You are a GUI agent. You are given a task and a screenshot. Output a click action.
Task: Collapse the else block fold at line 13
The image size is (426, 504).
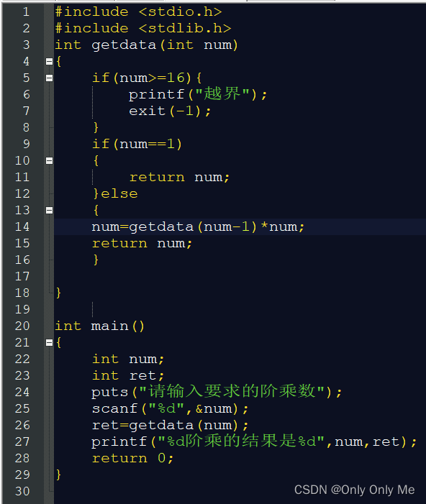tap(49, 210)
